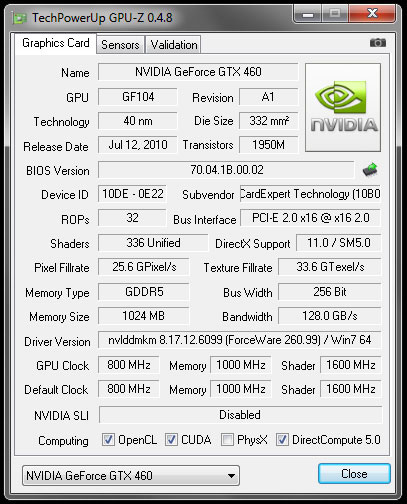
Task: Toggle the CUDA checkbox
Action: click(171, 440)
